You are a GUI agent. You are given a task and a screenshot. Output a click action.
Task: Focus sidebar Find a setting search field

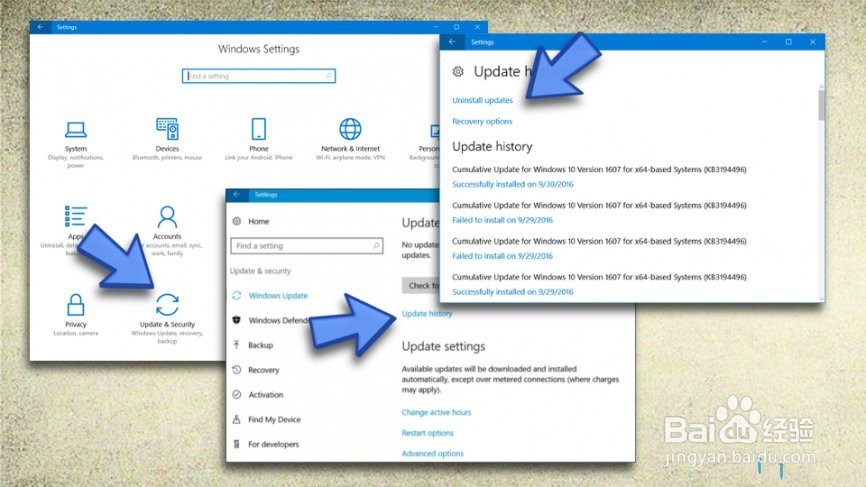pos(307,245)
